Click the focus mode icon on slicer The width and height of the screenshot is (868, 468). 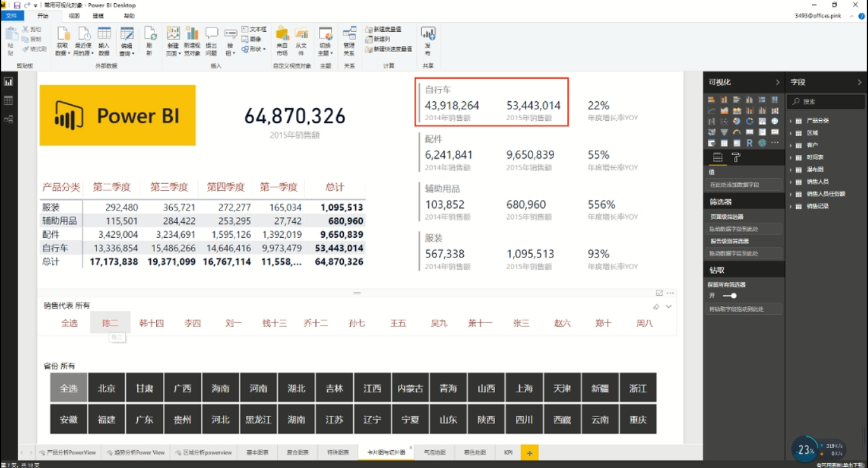[x=659, y=293]
